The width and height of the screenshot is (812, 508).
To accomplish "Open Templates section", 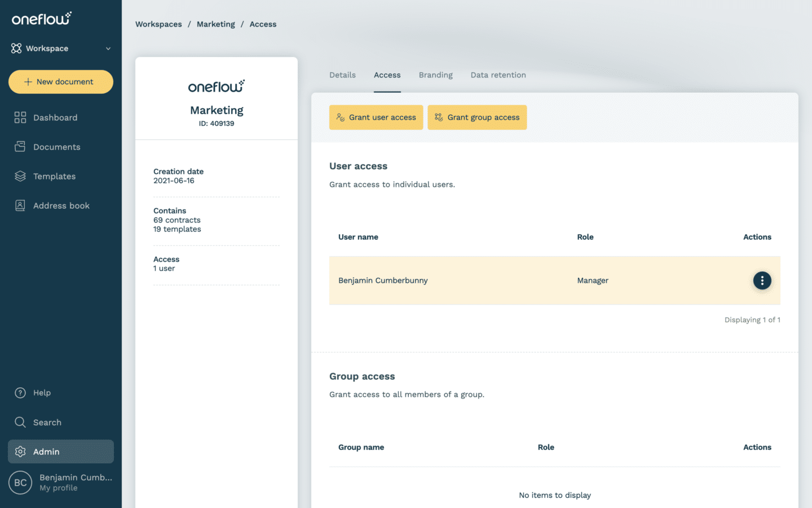I will point(54,176).
